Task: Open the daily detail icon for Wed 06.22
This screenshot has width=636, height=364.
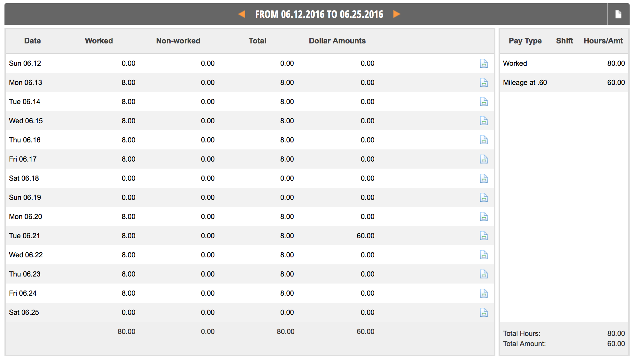Action: click(x=484, y=255)
